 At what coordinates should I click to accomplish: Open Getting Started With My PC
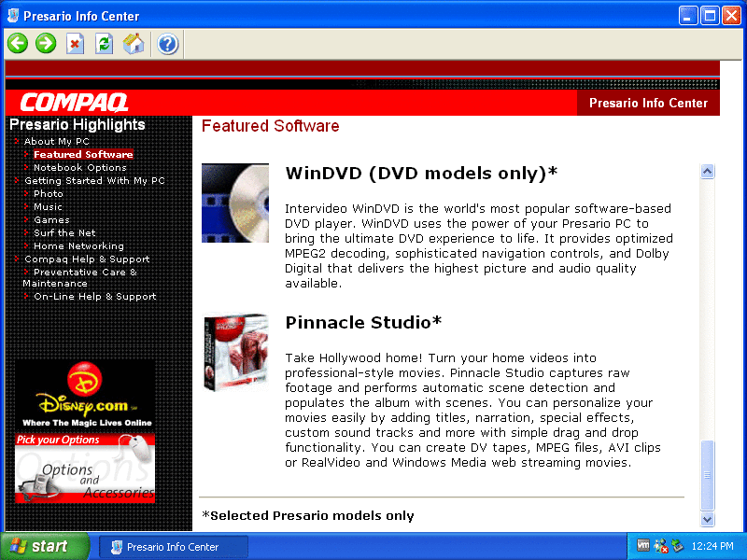(x=94, y=180)
